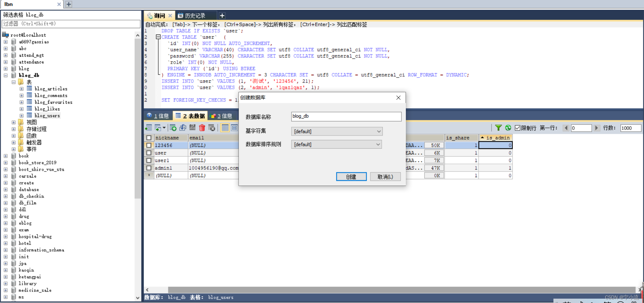Click next page arrow near first row

point(596,128)
